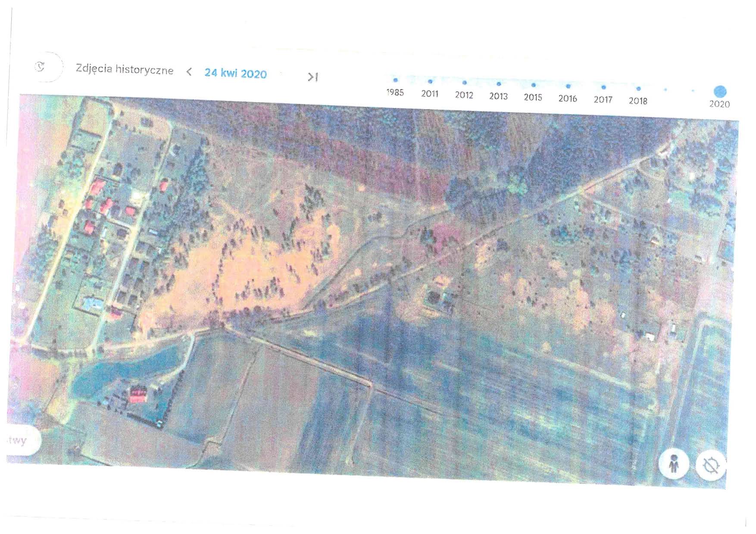Click the large 2020 timeline handle
The width and height of the screenshot is (756, 534).
(x=720, y=92)
